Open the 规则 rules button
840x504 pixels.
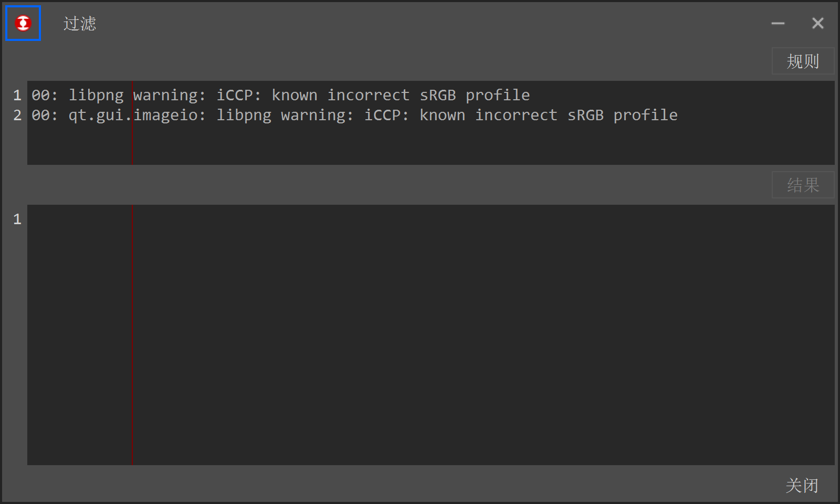pyautogui.click(x=802, y=61)
